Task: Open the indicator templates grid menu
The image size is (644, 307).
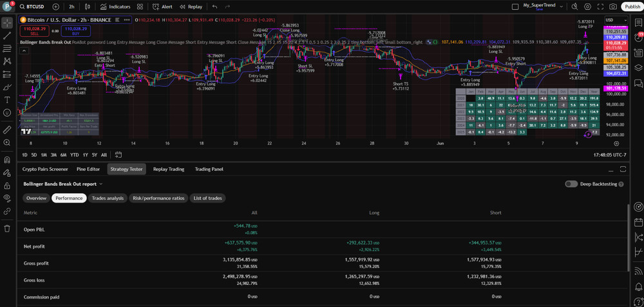Action: pos(140,6)
